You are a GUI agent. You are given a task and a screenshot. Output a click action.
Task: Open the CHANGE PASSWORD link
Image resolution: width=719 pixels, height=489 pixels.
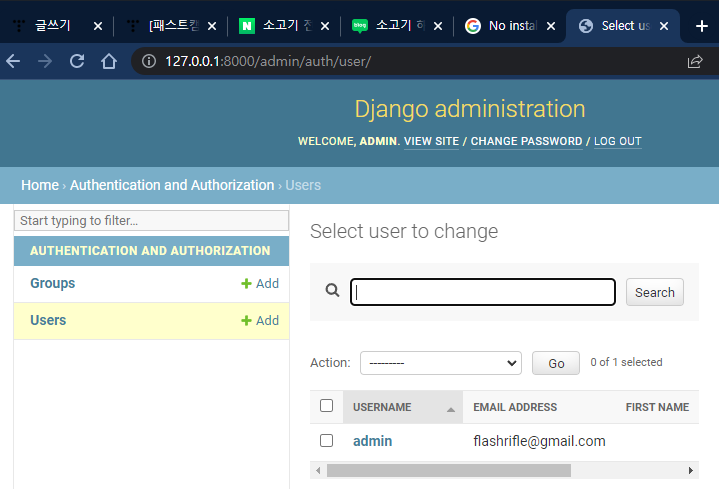coord(526,141)
